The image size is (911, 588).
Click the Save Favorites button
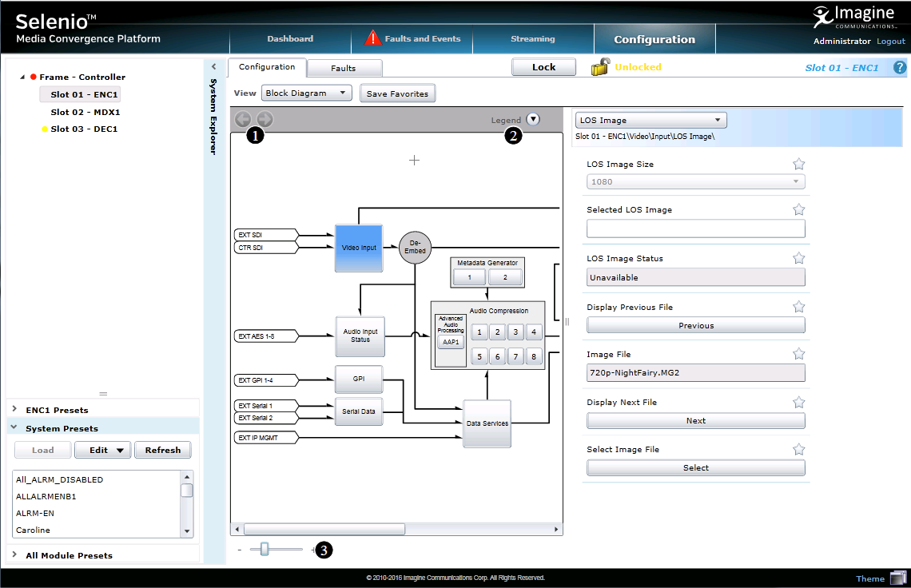pos(397,93)
